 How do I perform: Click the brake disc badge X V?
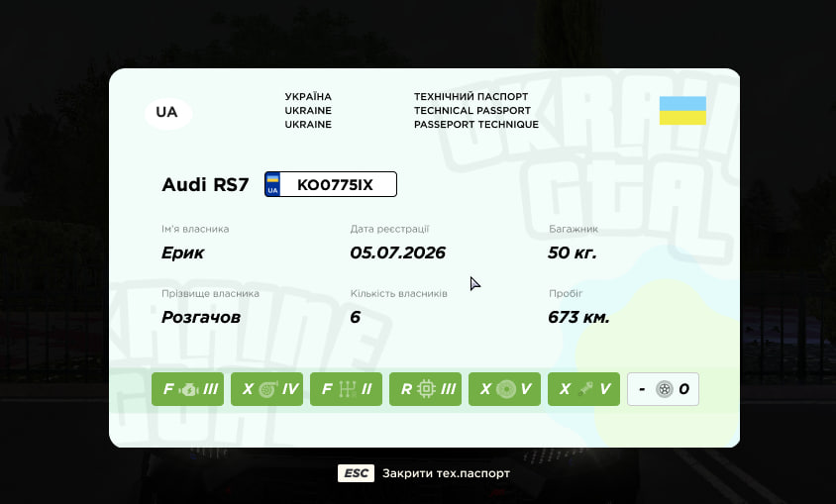coord(504,389)
